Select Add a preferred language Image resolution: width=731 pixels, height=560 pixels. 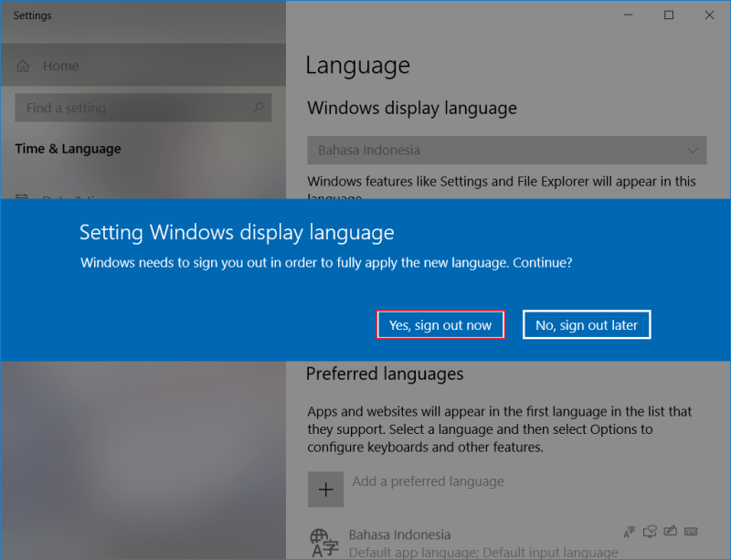pos(428,481)
